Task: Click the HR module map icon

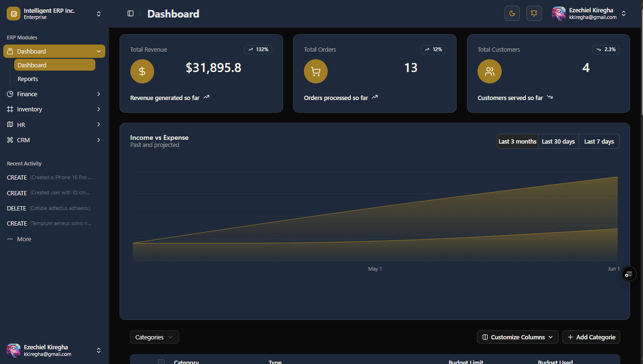Action: [10, 125]
